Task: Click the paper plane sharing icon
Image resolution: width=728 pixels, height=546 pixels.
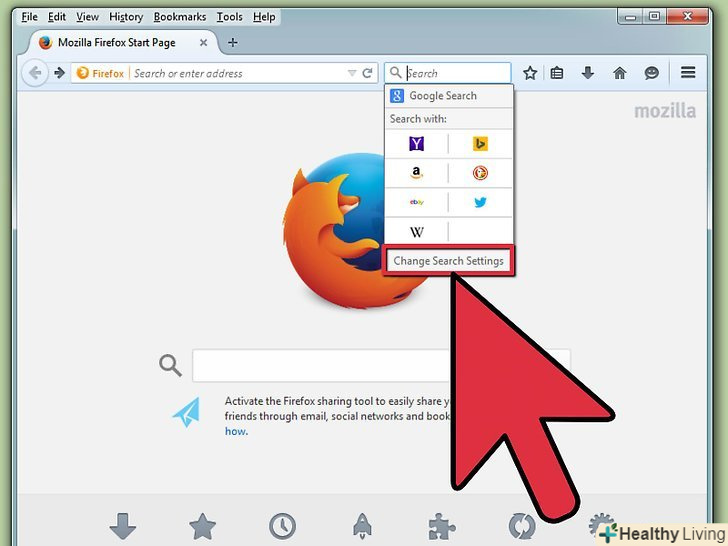Action: (187, 412)
